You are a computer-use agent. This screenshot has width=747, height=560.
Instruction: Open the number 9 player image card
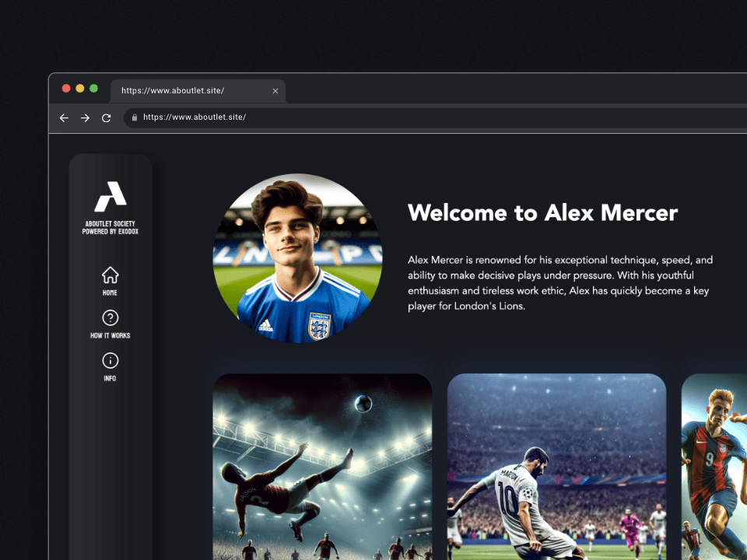pyautogui.click(x=714, y=467)
